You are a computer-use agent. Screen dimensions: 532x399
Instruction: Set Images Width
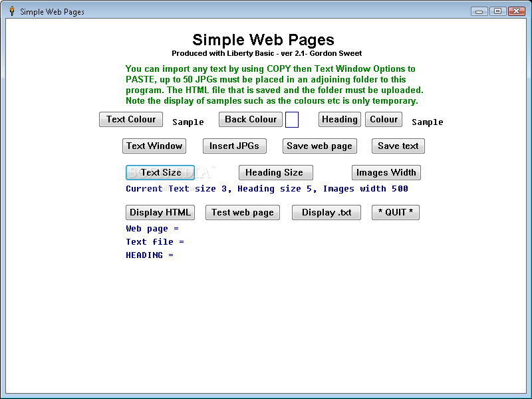386,173
